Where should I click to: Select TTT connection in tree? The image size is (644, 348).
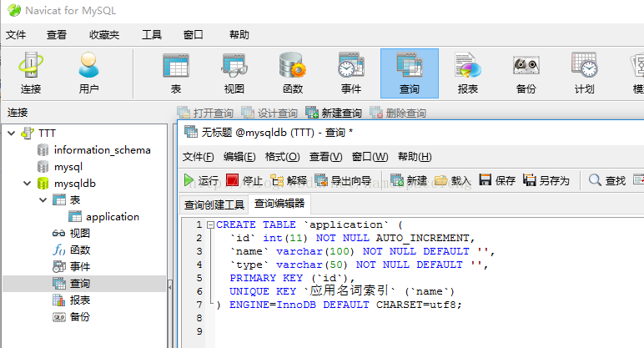47,134
